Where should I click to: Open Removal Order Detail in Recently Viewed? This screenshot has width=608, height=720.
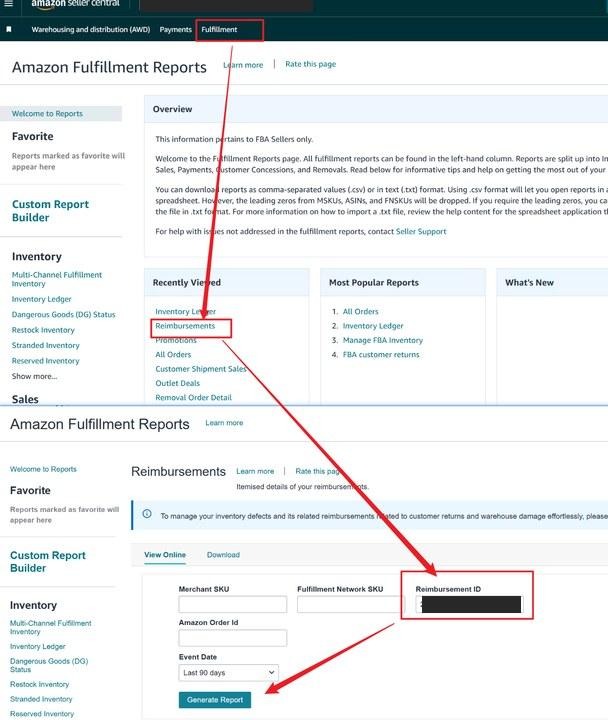pos(193,397)
